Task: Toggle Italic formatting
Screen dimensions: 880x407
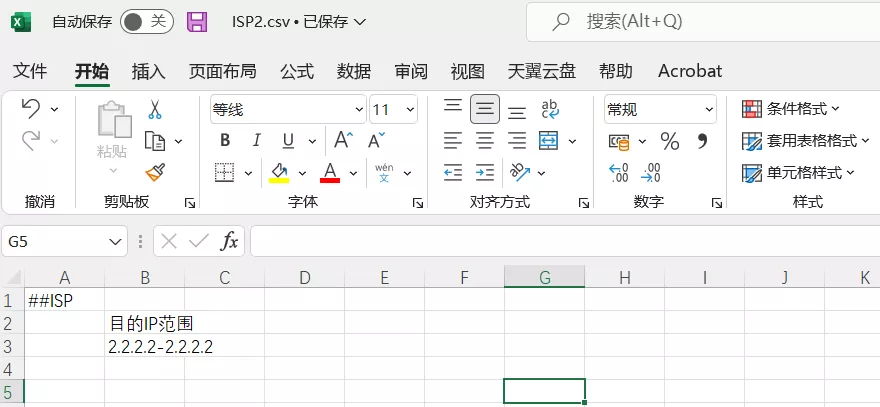Action: pos(256,141)
